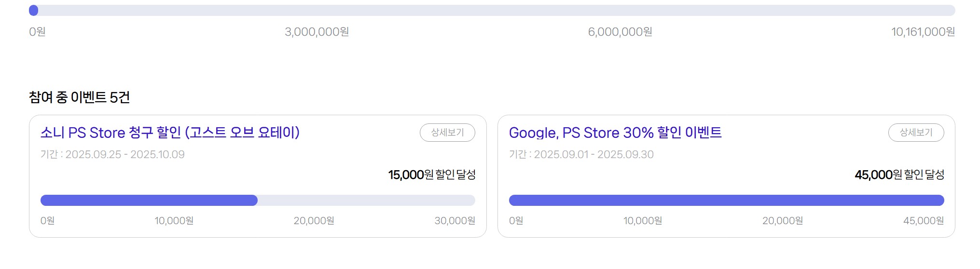This screenshot has height=269, width=980.
Task: Click the 45,000원 scale-end label under Google bar
Action: (923, 221)
